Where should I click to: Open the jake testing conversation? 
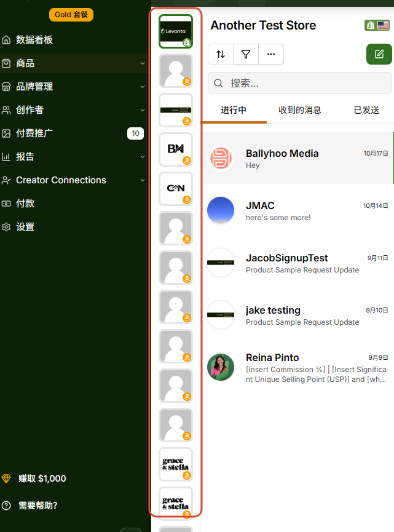pyautogui.click(x=298, y=315)
